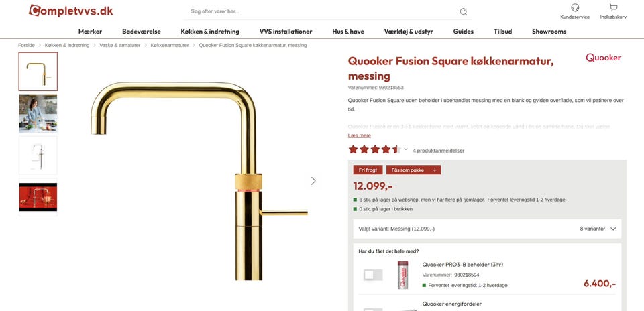Click the Completvvs.dk logo
Image resolution: width=644 pixels, height=311 pixels.
(70, 11)
